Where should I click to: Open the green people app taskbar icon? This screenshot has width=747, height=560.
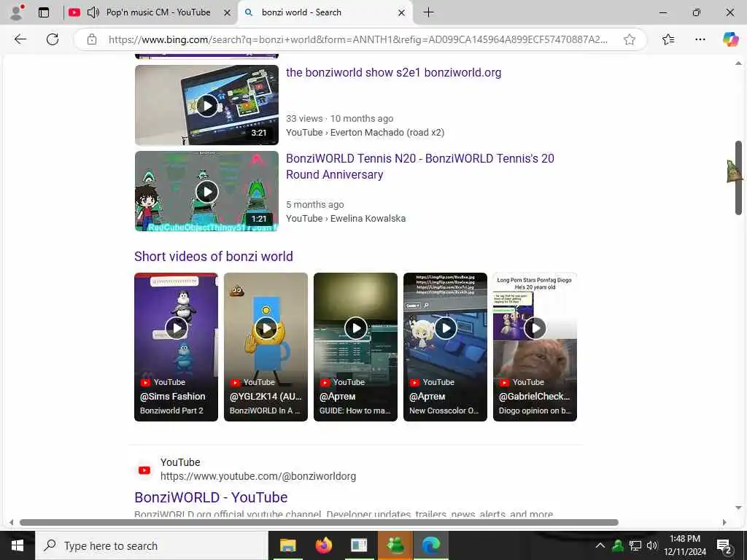click(395, 545)
